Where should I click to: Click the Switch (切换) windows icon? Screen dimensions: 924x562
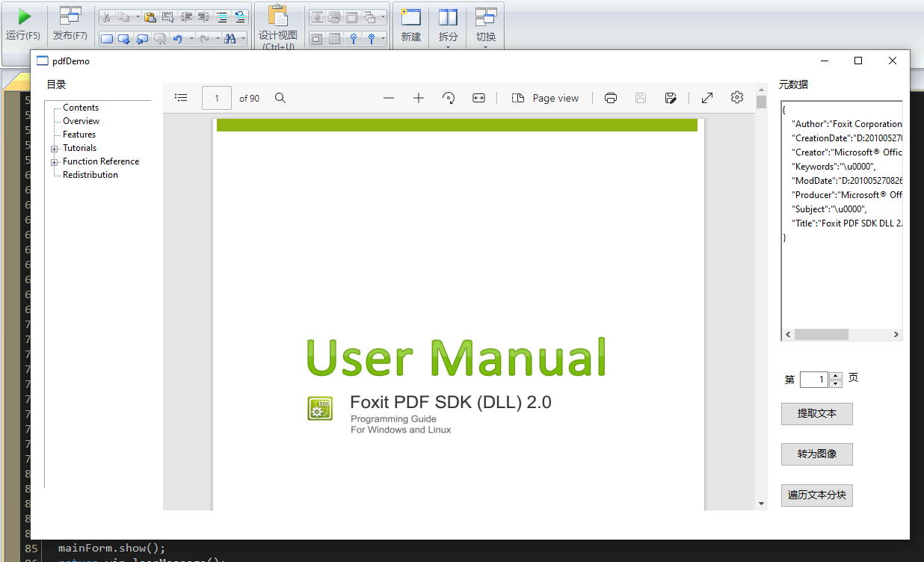point(486,17)
